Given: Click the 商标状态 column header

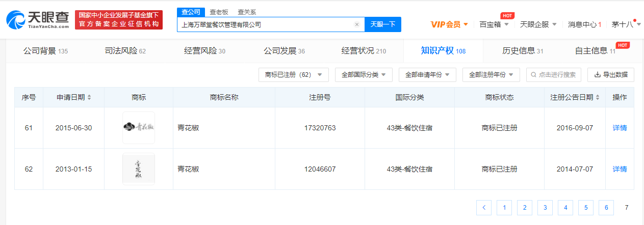Looking at the screenshot, I should coord(499,97).
